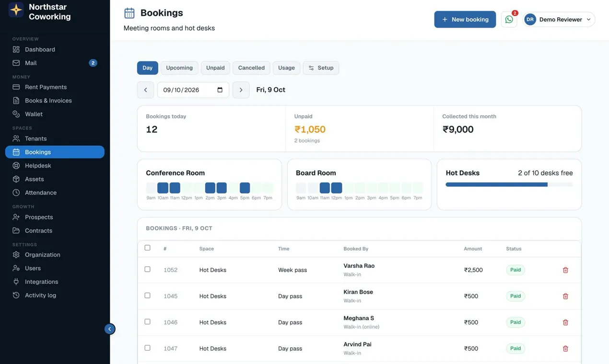Delete booking 1046 with trash icon
The width and height of the screenshot is (609, 364).
(565, 322)
